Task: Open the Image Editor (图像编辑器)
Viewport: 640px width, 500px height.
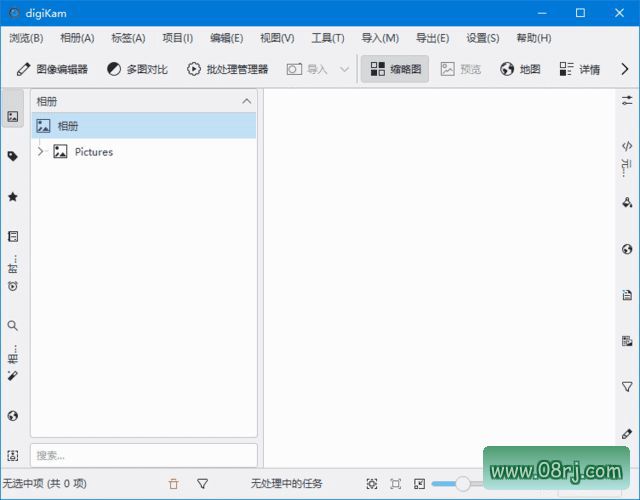Action: pos(52,69)
